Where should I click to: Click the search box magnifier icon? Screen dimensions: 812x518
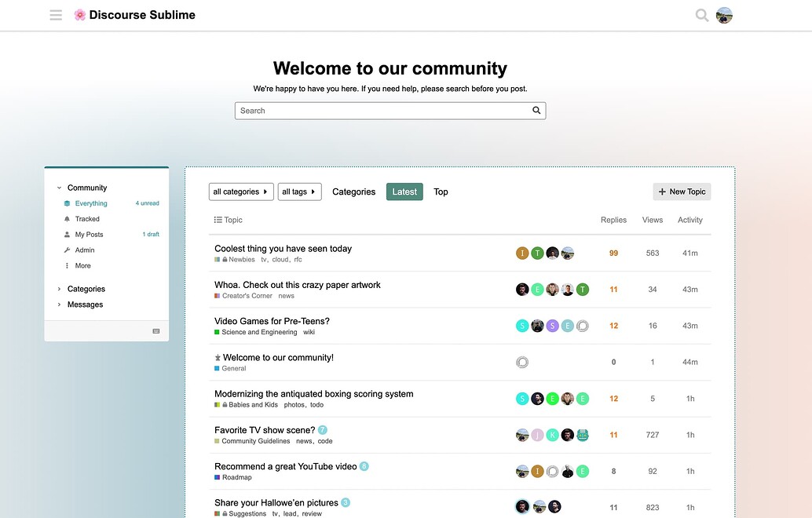[x=536, y=111]
